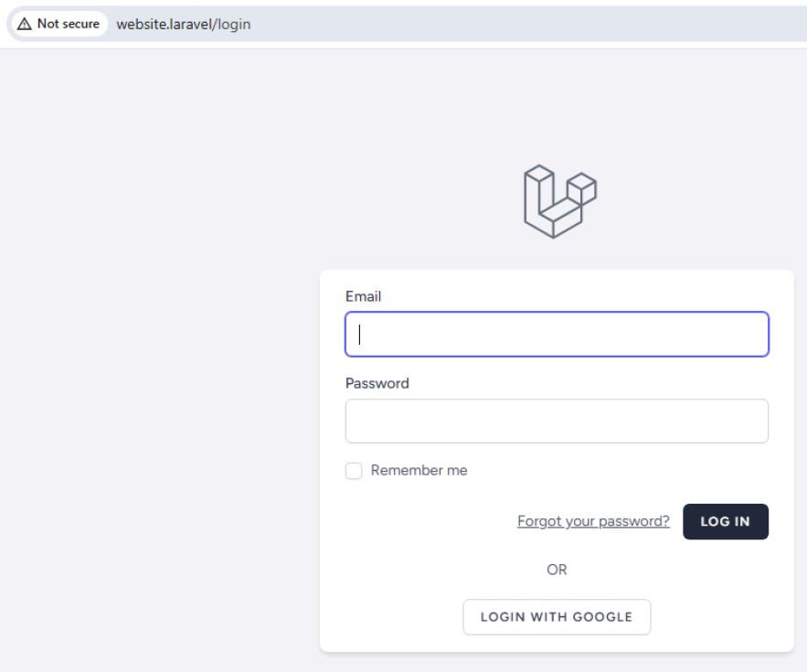Screen dimensions: 807x672
Task: Click the OR separator text
Action: 557,569
